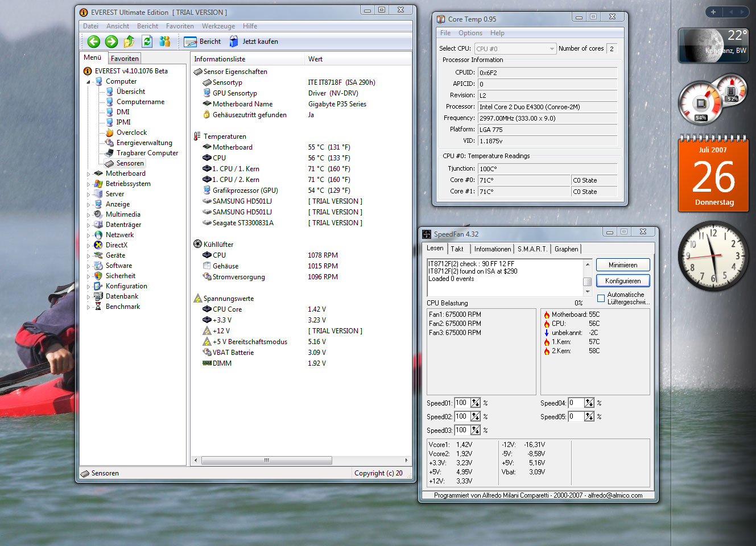Open the Datei menu in EVEREST
The height and width of the screenshot is (546, 756).
click(x=90, y=26)
